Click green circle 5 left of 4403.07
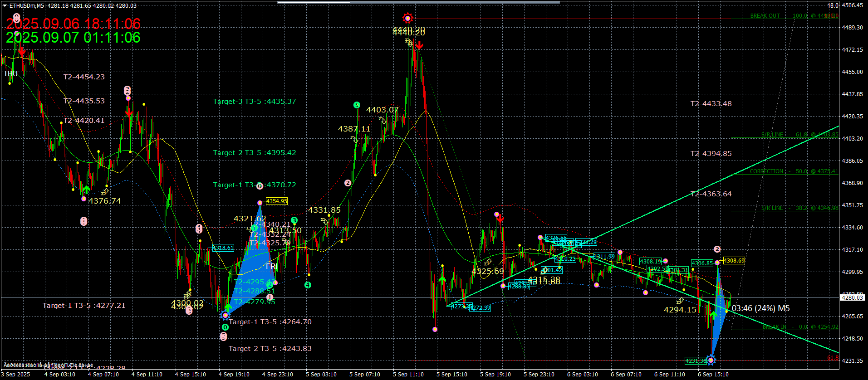This screenshot has width=868, height=380. pos(357,105)
